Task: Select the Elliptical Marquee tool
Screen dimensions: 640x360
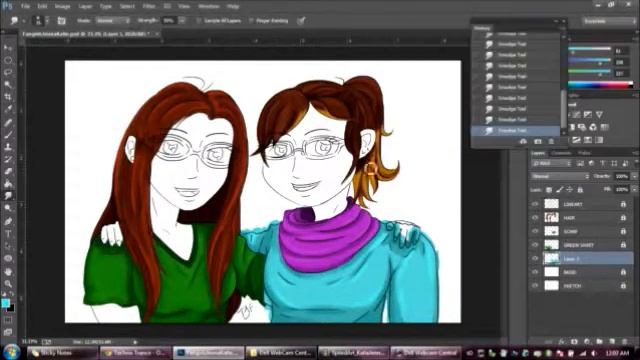Action: click(8, 60)
